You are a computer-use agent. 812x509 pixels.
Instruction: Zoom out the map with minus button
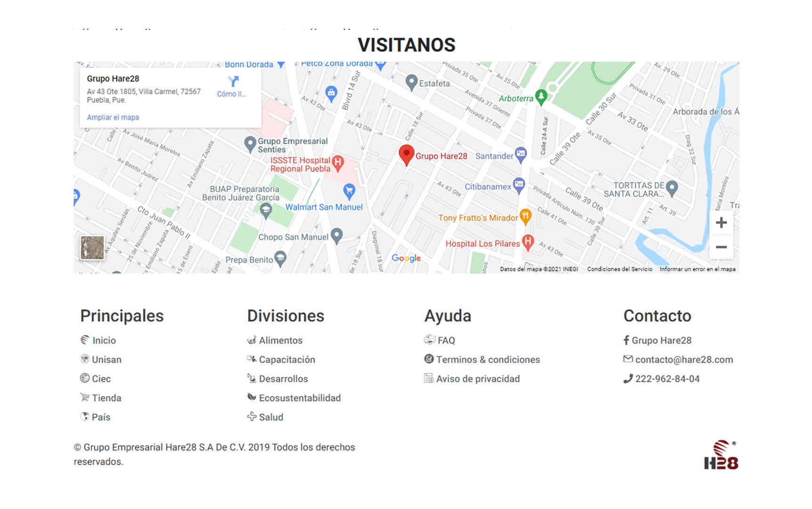tap(721, 247)
